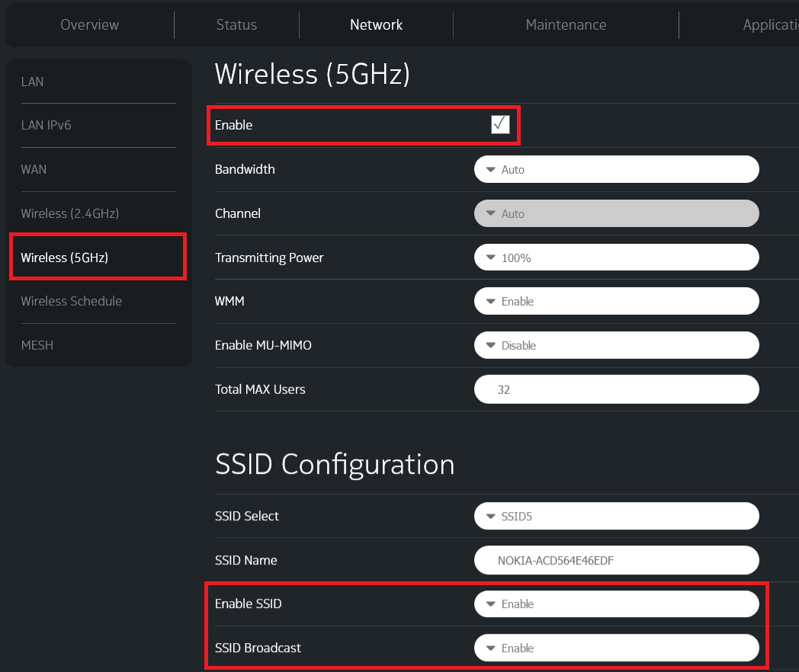The image size is (799, 672).
Task: Open the Transmitting Power dropdown
Action: coord(616,257)
